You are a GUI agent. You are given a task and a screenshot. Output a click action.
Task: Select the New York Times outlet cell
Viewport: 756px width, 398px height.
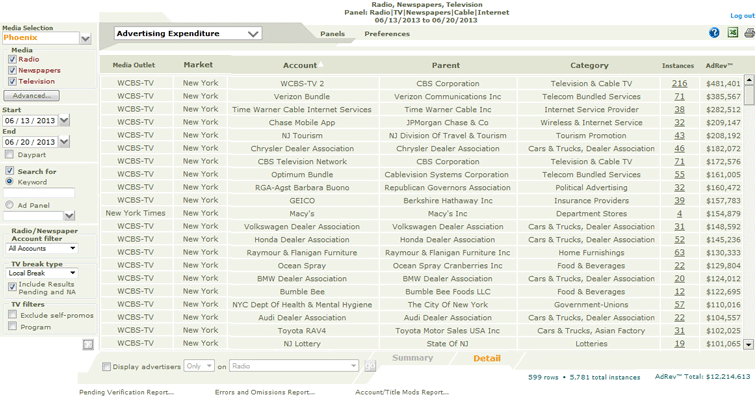tap(135, 213)
